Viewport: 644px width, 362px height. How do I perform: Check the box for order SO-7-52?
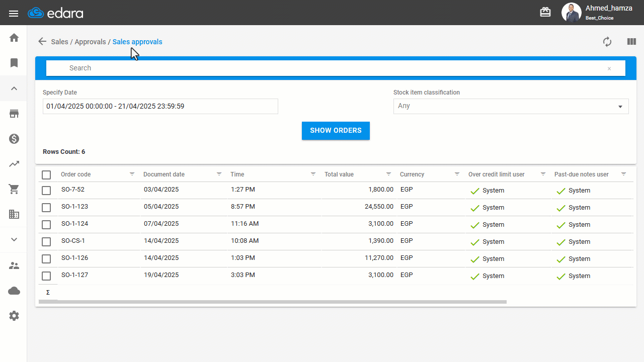click(46, 191)
